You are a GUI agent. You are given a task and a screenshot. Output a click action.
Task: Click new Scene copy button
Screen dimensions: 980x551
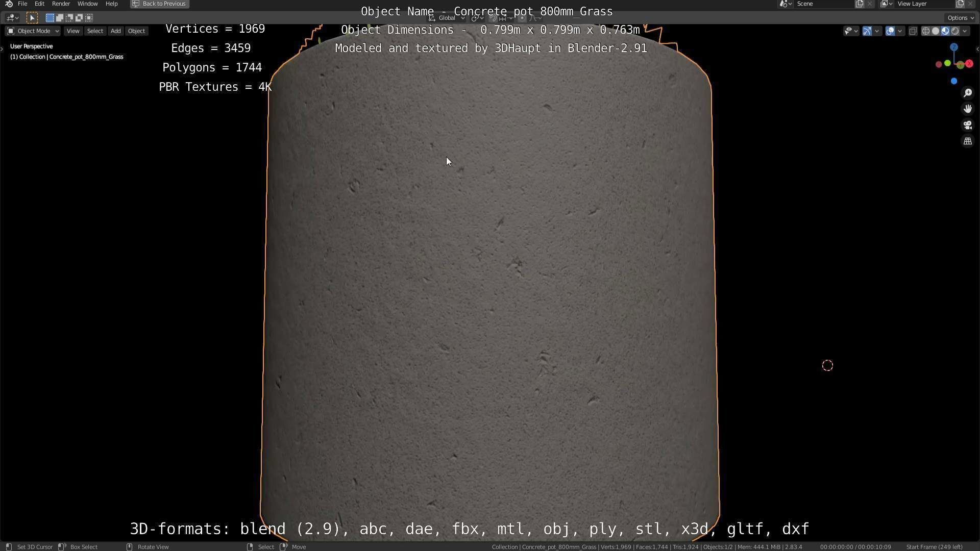860,4
